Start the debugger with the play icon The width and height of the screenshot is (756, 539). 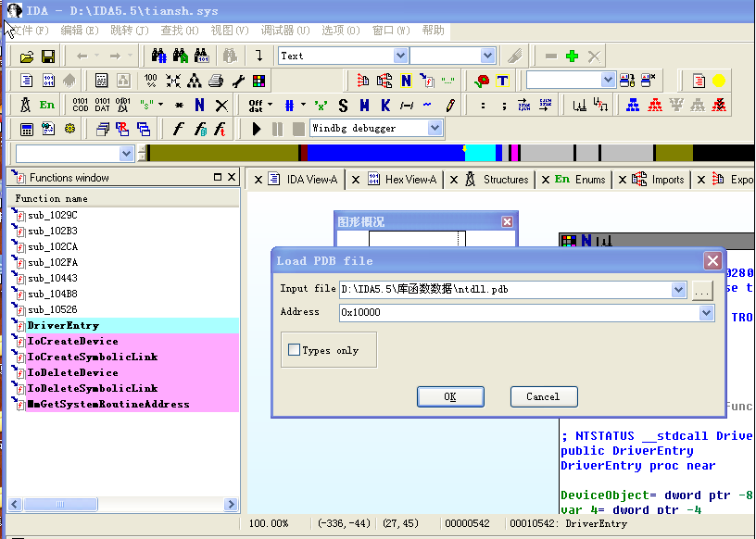[x=256, y=129]
